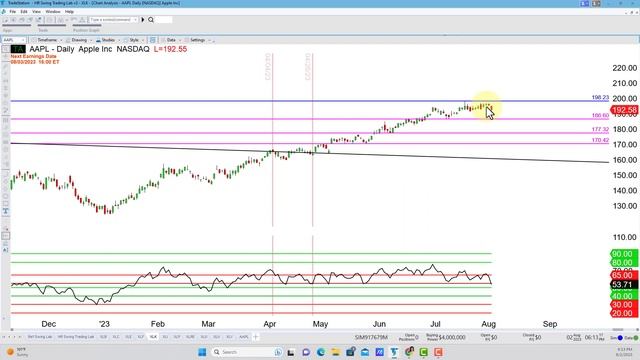Open the green C app on taskbar

coord(424,352)
